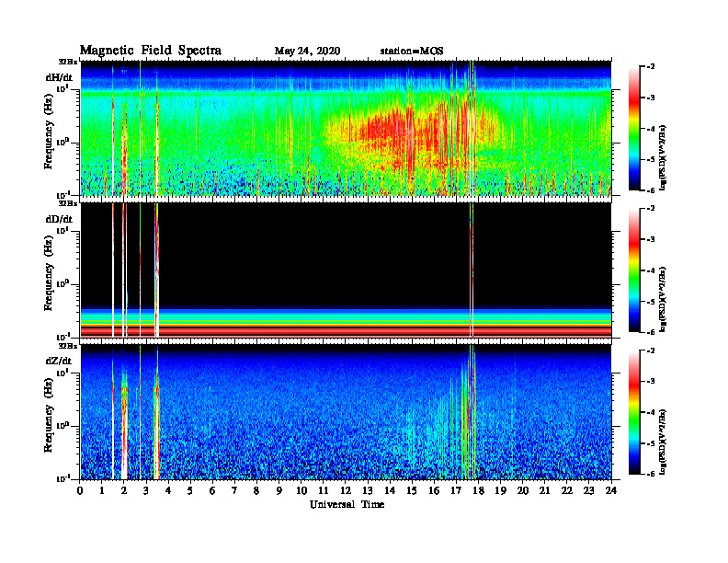Click the '14' hour tick on Universal Time axis
728x563 pixels.
click(390, 490)
